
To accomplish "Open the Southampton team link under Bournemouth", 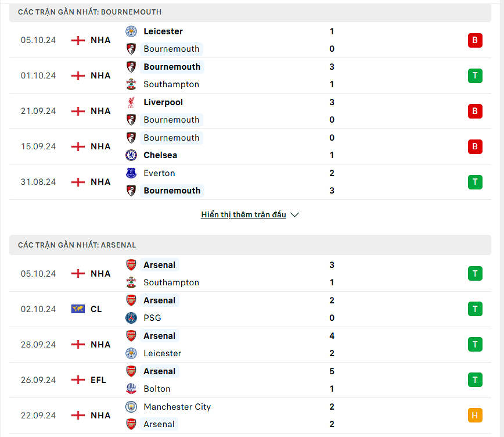I will point(171,84).
